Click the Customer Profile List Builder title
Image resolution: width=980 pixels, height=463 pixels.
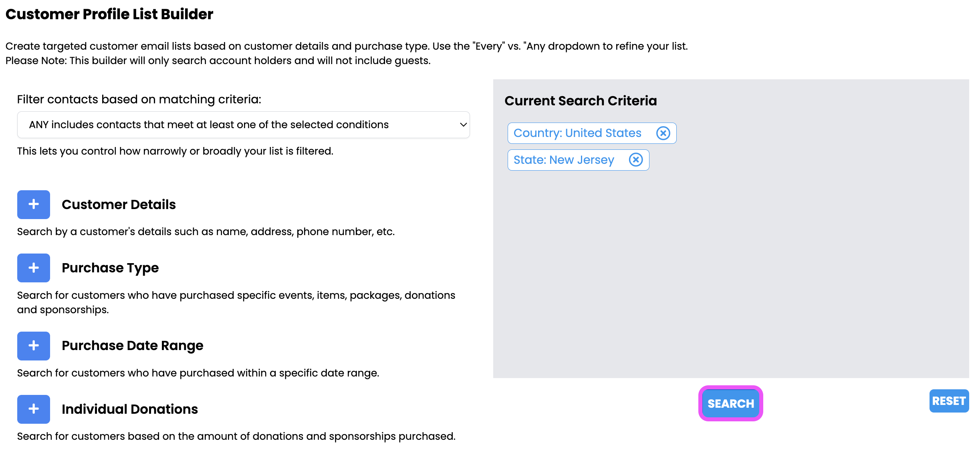(x=109, y=14)
